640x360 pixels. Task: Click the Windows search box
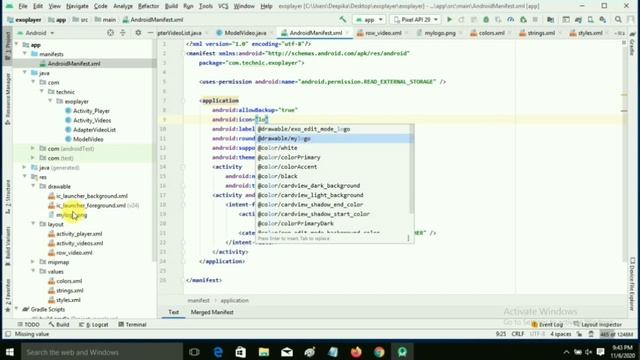click(x=102, y=352)
